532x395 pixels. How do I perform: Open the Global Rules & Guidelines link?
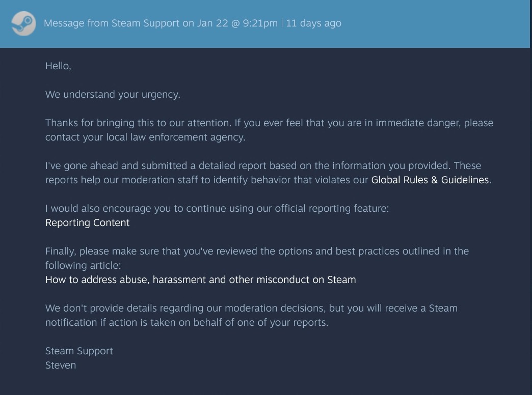pos(430,180)
